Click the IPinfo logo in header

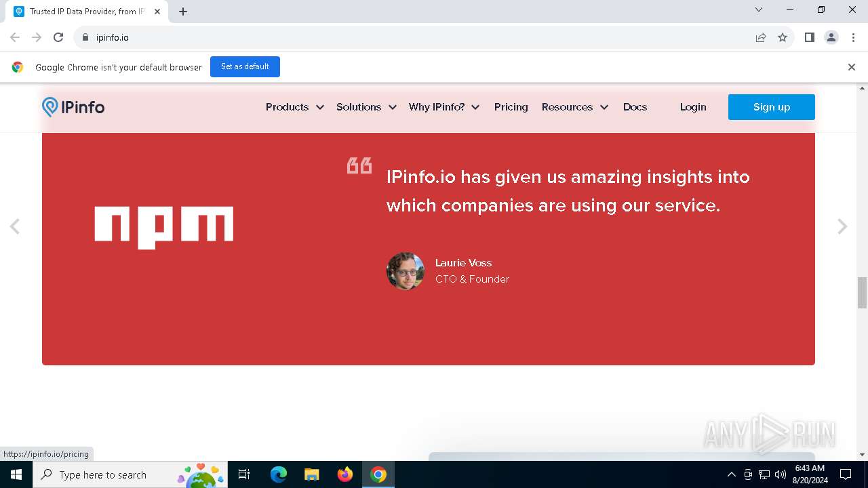point(73,107)
